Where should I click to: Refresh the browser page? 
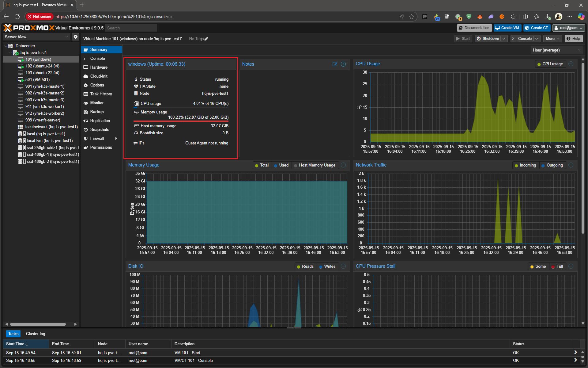tap(17, 17)
